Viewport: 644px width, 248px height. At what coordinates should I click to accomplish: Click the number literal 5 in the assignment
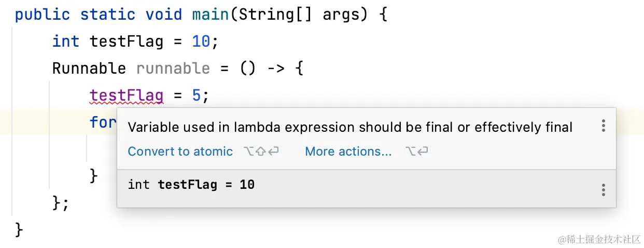(x=197, y=95)
